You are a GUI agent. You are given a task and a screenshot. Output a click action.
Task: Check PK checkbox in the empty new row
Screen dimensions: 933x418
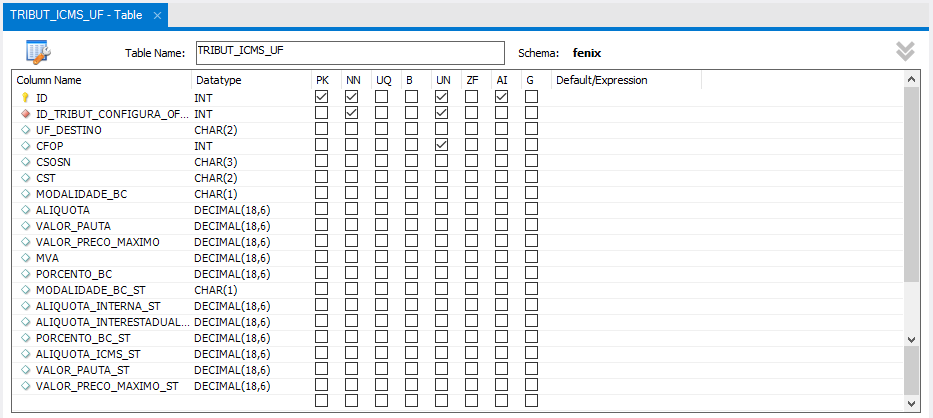click(321, 400)
